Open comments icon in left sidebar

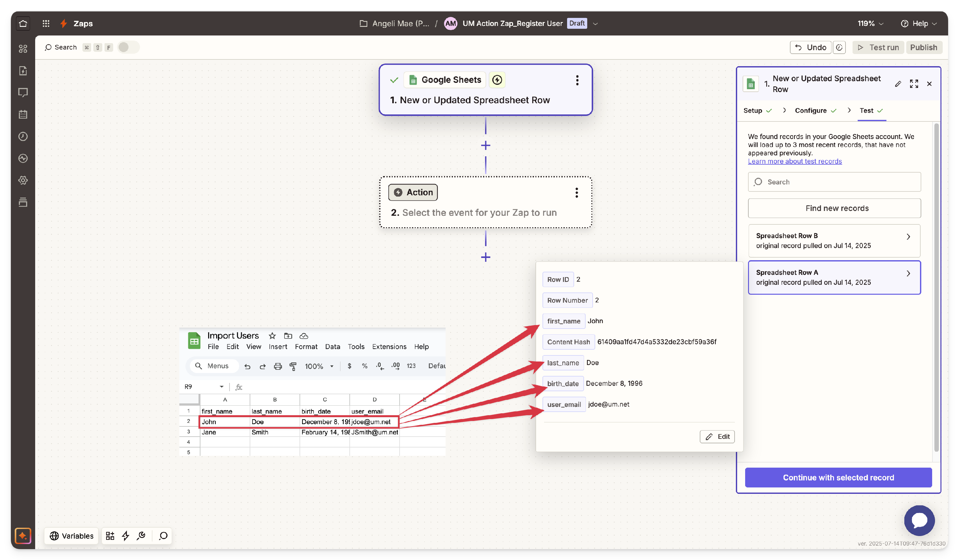23,92
